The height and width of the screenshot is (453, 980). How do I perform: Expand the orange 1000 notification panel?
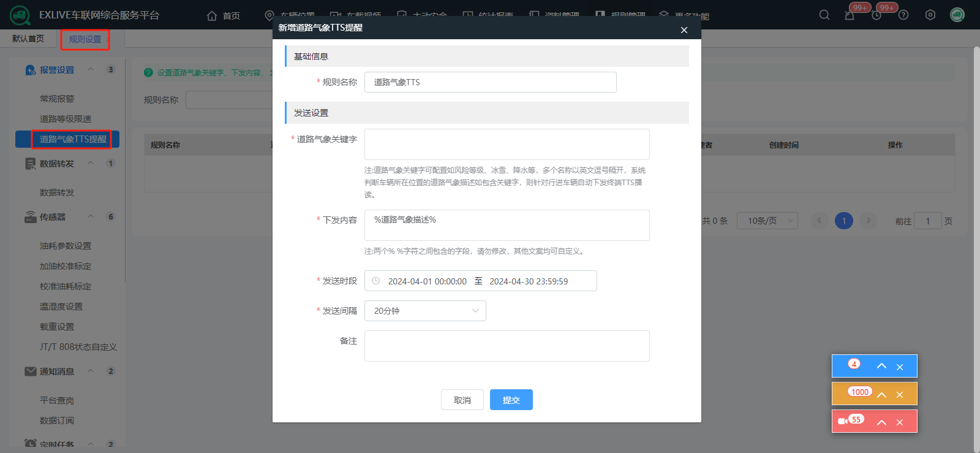pos(881,394)
